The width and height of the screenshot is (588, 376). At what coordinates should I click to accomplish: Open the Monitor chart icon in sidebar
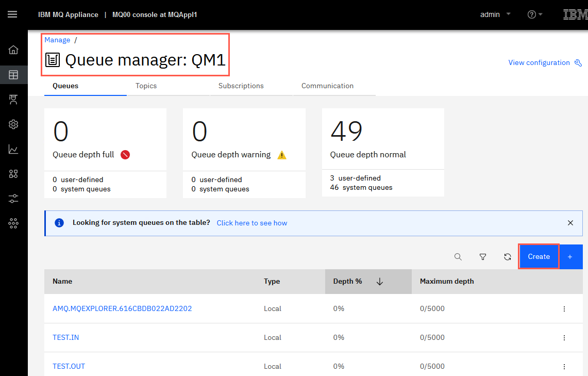point(13,150)
